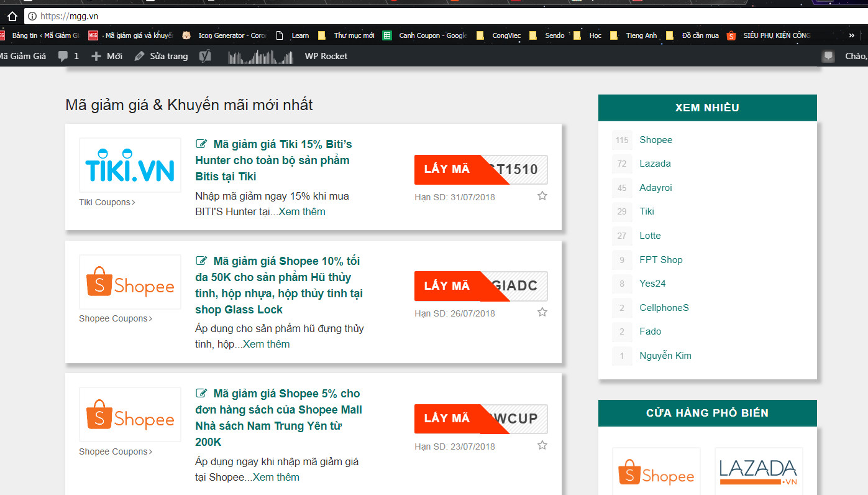
Task: Click the site info icon in address bar
Action: coord(32,16)
